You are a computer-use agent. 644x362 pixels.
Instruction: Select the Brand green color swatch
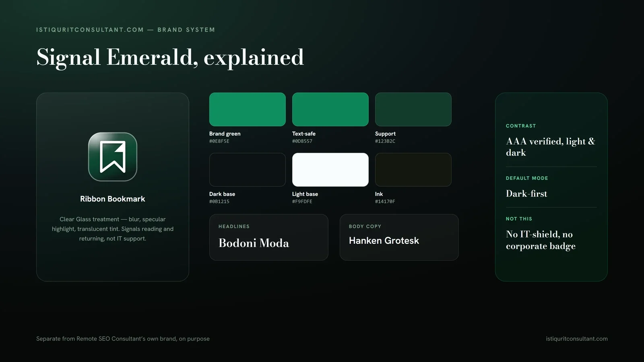pyautogui.click(x=248, y=109)
